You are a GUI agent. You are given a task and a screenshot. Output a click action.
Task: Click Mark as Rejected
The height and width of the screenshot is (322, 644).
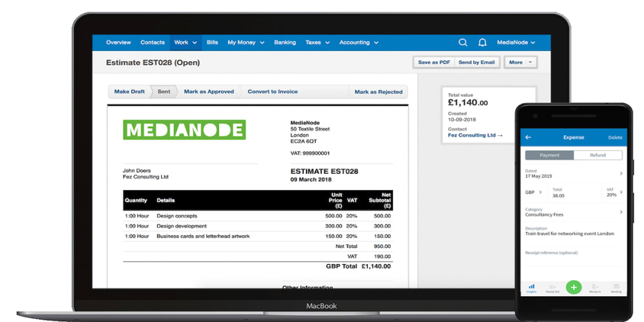378,91
